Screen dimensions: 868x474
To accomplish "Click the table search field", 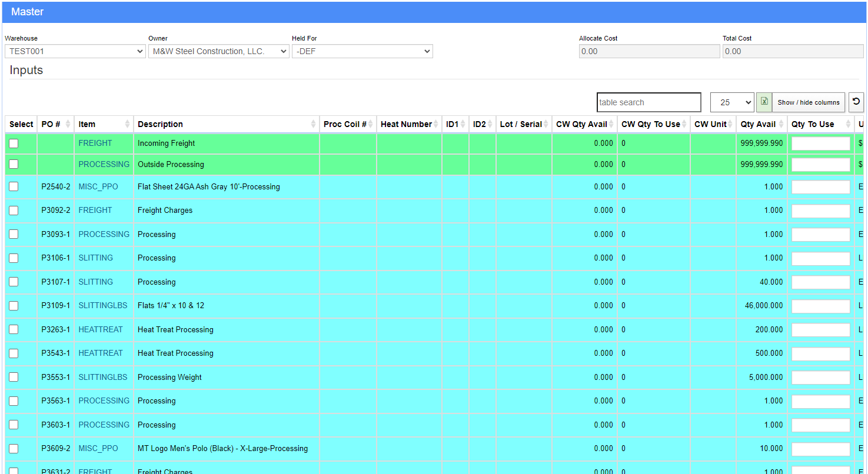I will click(648, 102).
